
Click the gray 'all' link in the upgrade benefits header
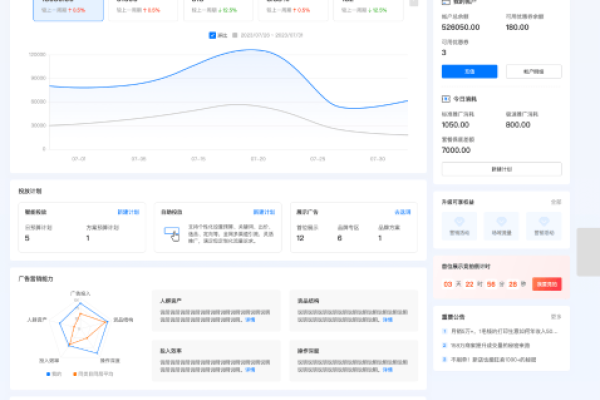556,202
